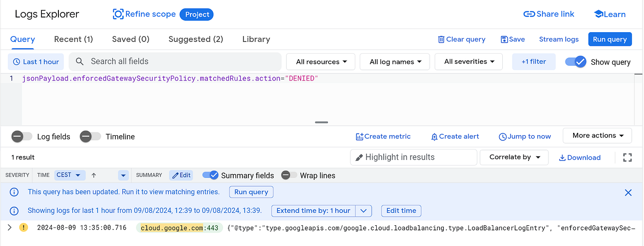Screen dimensions: 644x246
Task: Click the Learn graduation cap icon
Action: tap(598, 14)
